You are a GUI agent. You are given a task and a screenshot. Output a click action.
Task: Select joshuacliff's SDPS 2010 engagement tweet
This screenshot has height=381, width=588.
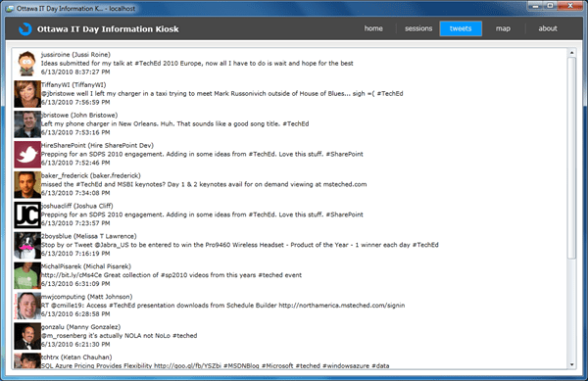point(202,214)
